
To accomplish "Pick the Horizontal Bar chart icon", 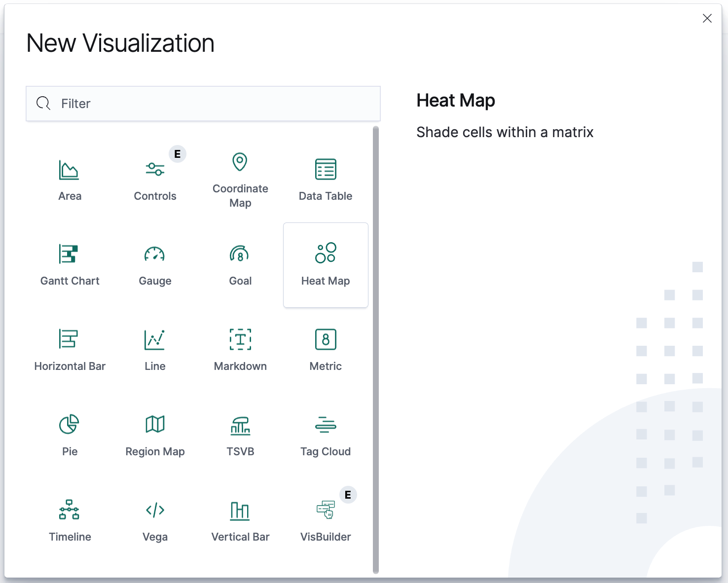I will click(69, 339).
